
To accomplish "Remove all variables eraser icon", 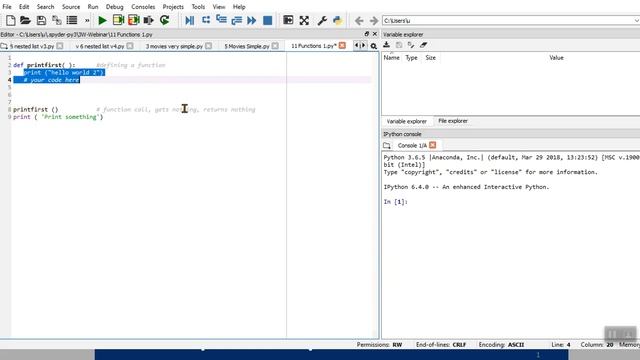I will pos(423,45).
